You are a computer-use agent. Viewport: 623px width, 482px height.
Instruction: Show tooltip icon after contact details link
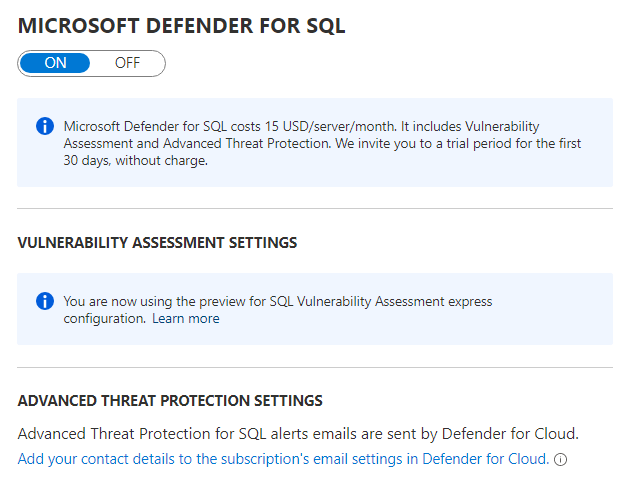coord(561,460)
